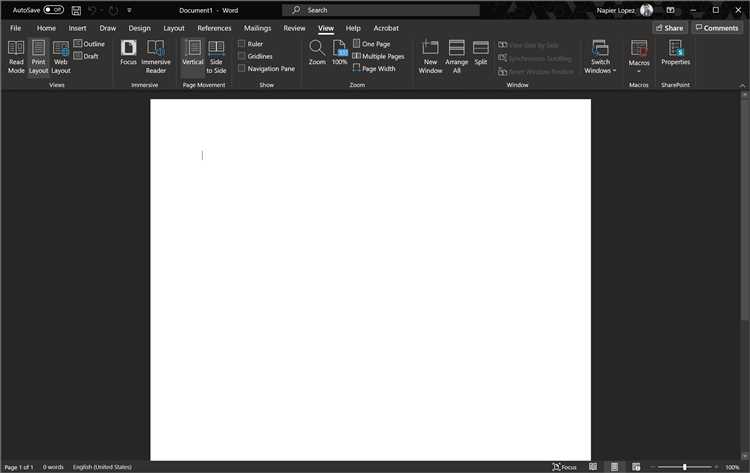Save the document with the floppy icon
750x473 pixels.
76,10
